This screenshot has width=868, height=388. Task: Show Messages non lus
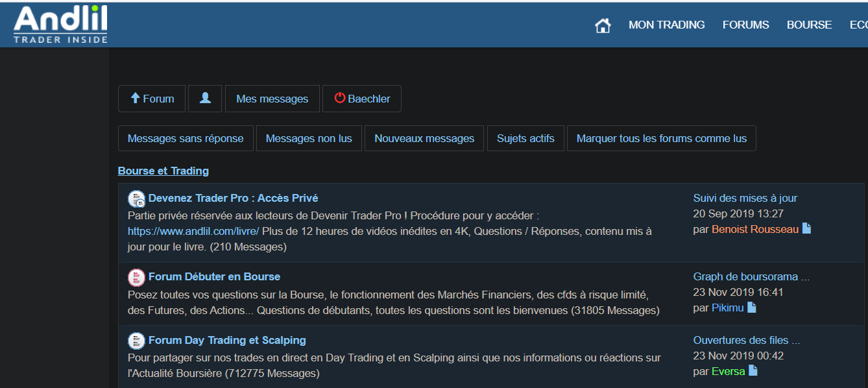[309, 138]
